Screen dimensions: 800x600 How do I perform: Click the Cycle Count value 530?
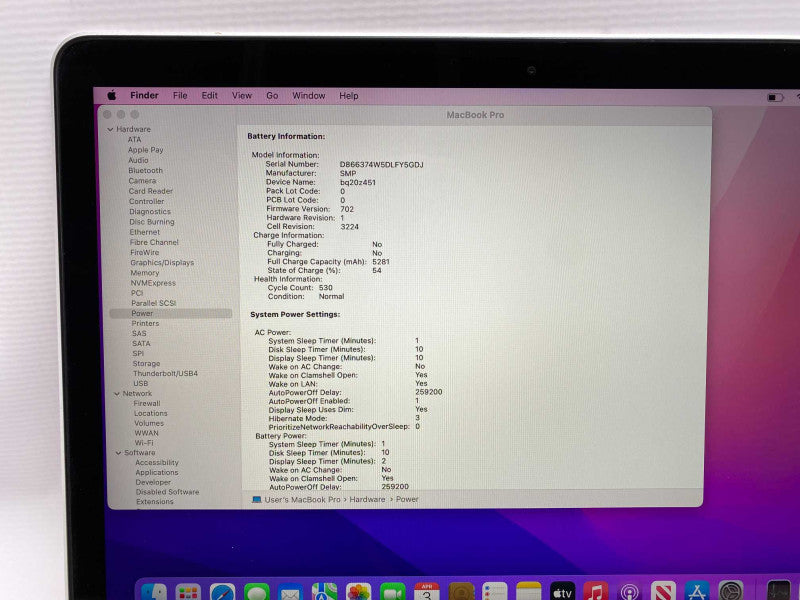326,288
